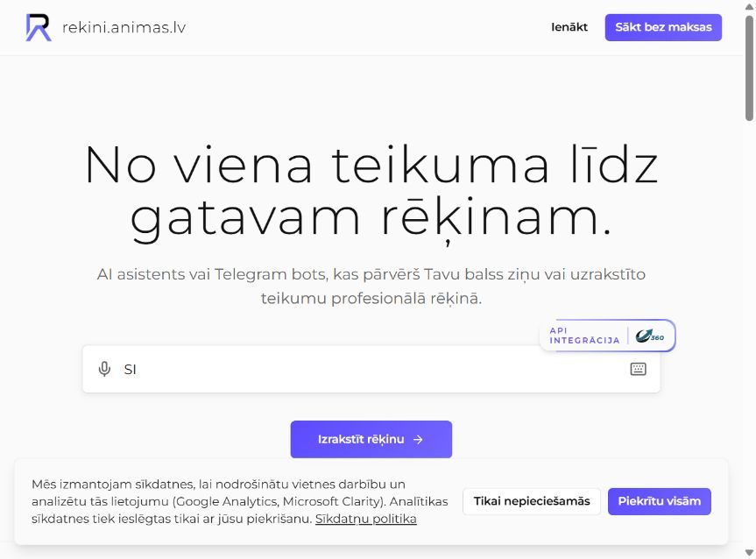
Task: Click the scrollbar up arrow
Action: (x=749, y=6)
